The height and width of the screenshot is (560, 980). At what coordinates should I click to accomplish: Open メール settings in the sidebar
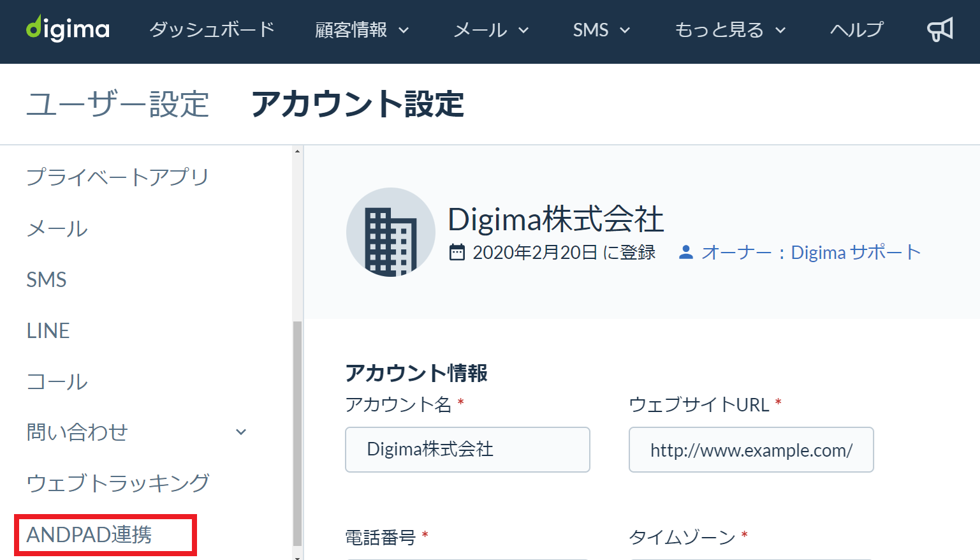click(57, 228)
